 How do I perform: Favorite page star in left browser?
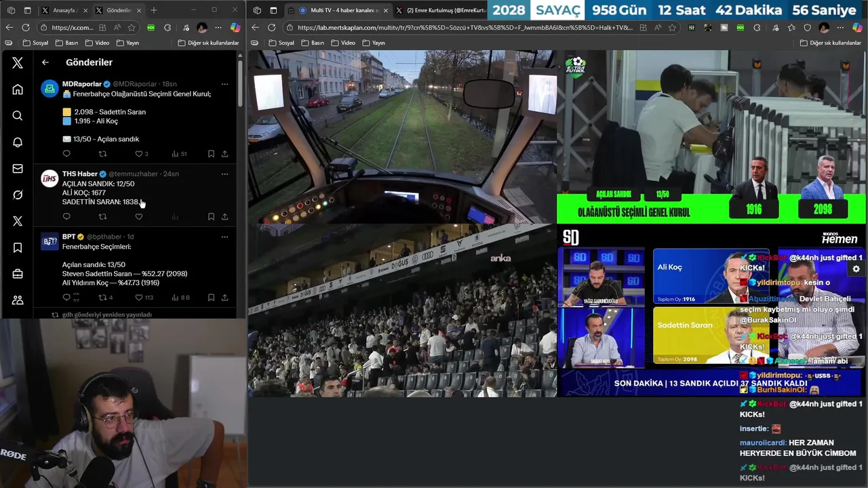point(132,27)
